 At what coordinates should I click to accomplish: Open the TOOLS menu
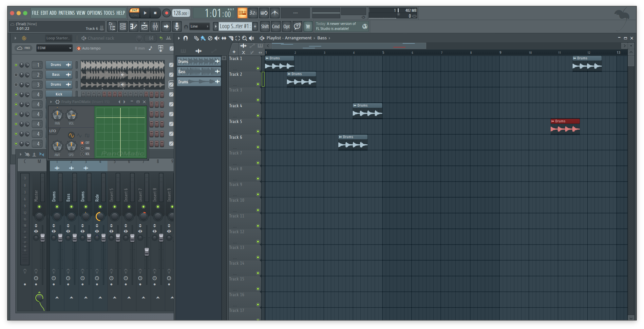click(x=109, y=13)
